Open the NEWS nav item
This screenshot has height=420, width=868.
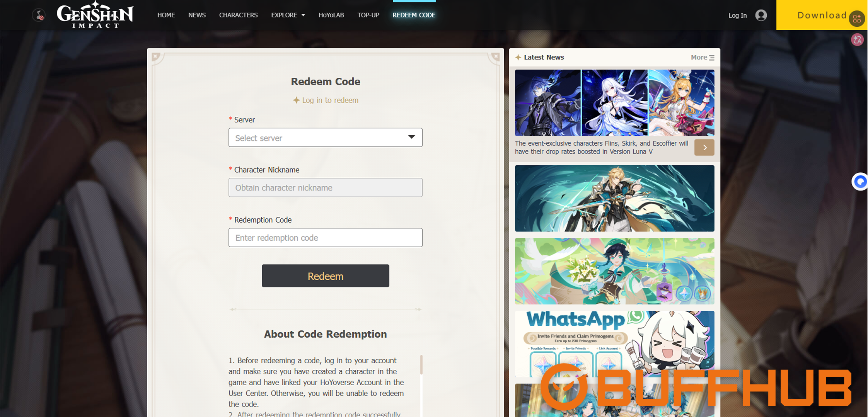pyautogui.click(x=197, y=15)
